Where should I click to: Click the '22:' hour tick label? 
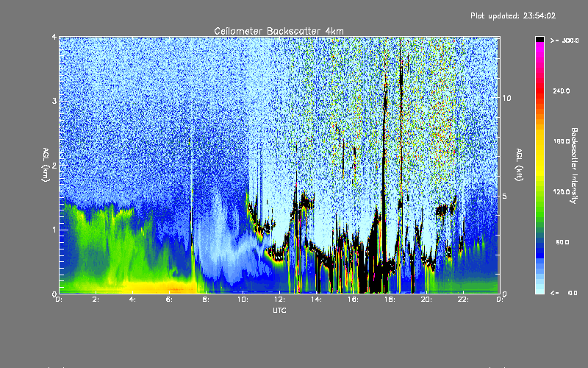click(x=463, y=300)
